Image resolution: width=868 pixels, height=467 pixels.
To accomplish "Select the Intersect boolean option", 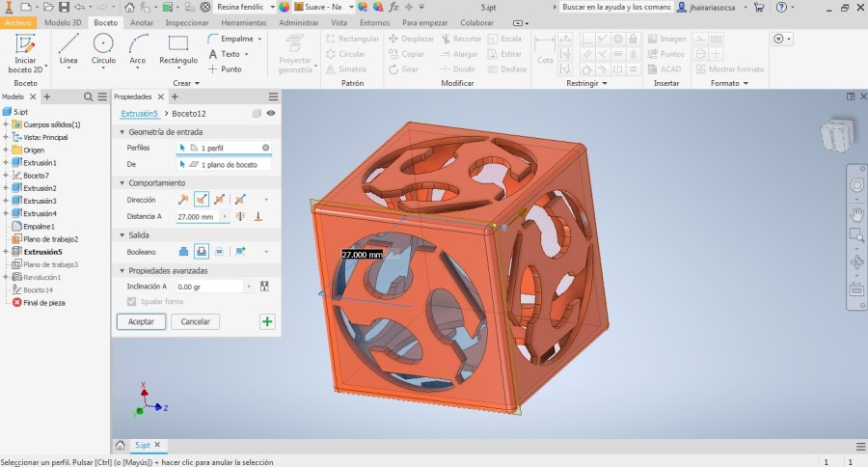I will pyautogui.click(x=220, y=252).
